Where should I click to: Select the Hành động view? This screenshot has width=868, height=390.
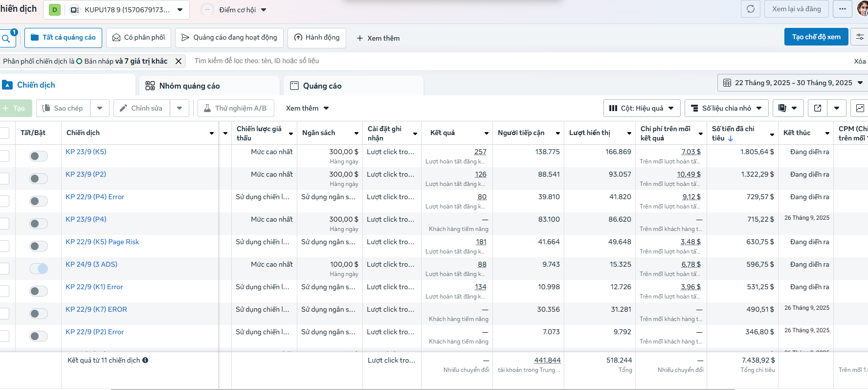pos(316,38)
